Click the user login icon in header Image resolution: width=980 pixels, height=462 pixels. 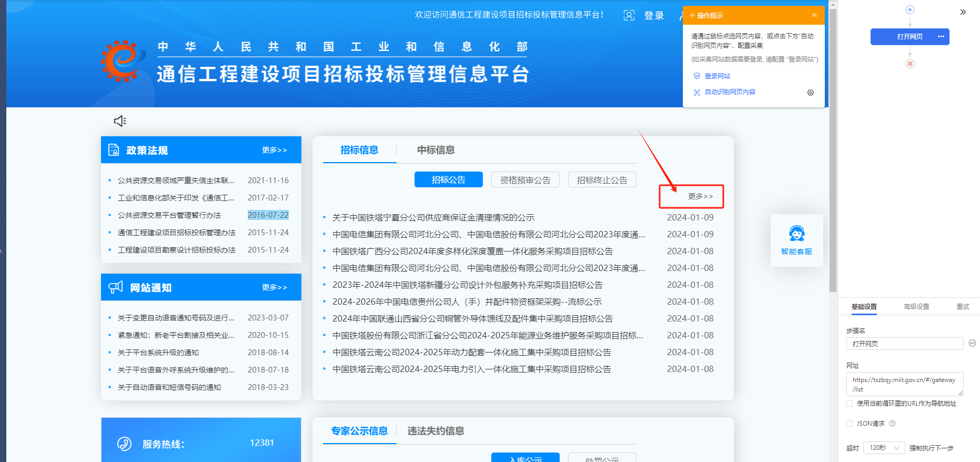629,15
